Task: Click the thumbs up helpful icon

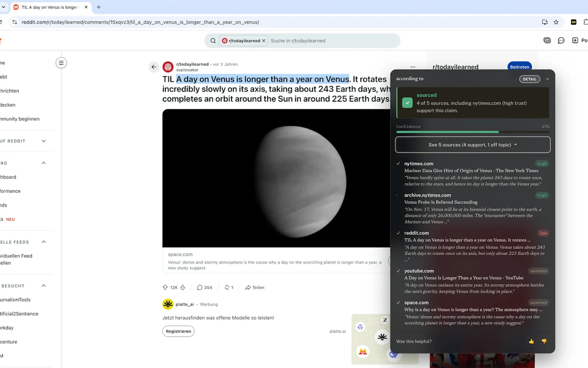Action: (x=531, y=342)
